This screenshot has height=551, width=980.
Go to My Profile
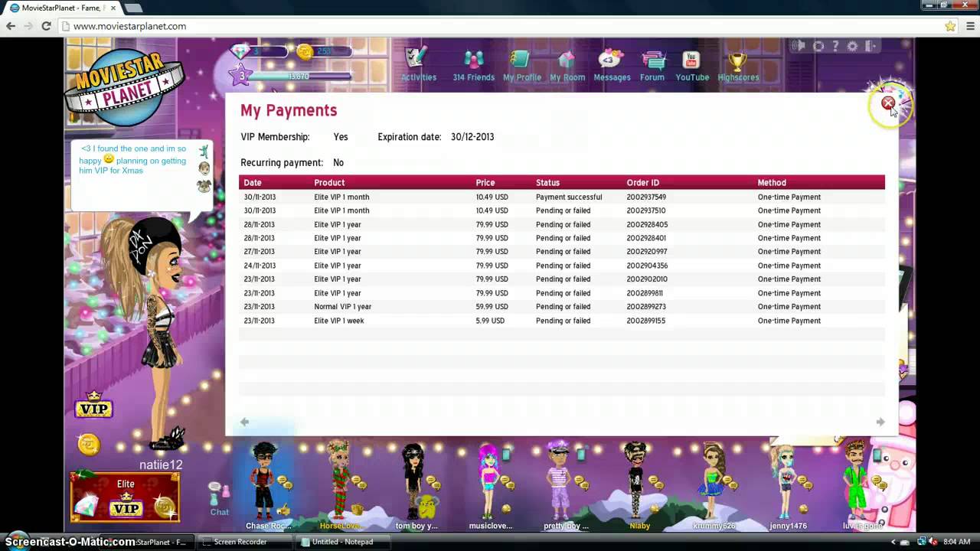tap(521, 64)
